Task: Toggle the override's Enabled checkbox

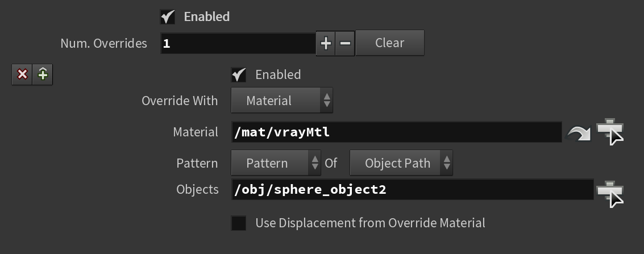Action: coord(239,74)
